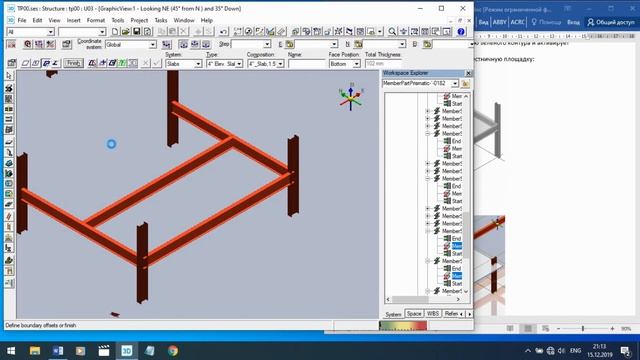Open the Step dropdown

point(267,44)
